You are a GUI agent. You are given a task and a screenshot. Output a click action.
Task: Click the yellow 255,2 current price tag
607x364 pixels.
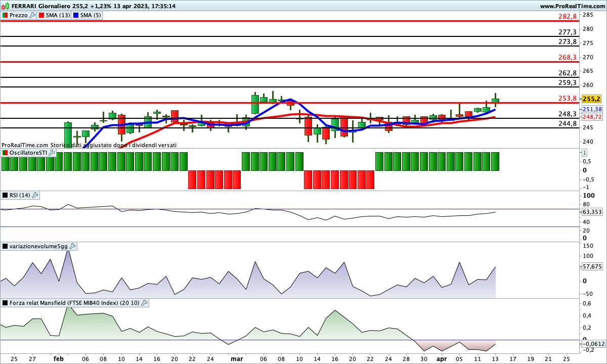(x=591, y=99)
